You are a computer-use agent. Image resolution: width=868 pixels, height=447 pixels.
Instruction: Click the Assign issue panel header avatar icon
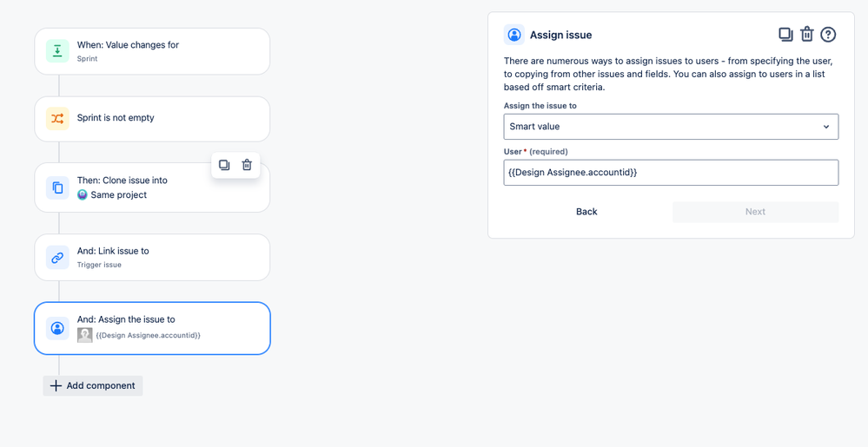(514, 35)
